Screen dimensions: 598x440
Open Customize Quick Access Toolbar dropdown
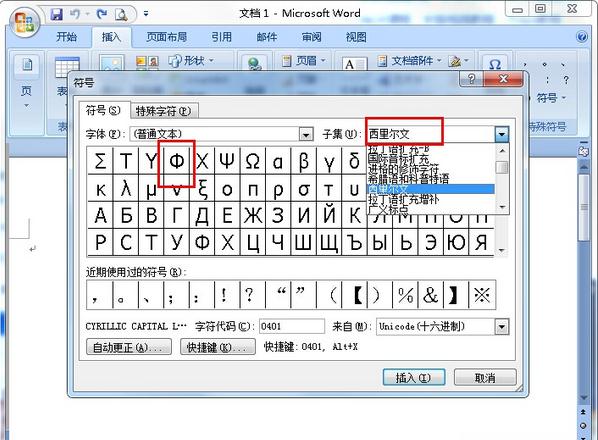[146, 14]
